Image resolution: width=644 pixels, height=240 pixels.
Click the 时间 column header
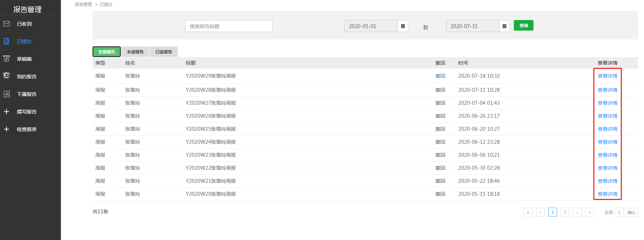pyautogui.click(x=463, y=63)
